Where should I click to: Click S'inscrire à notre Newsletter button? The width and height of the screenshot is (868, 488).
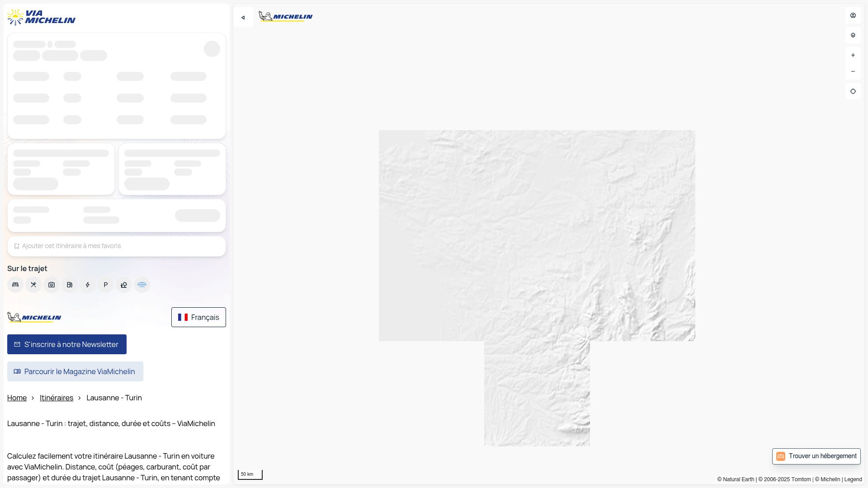(x=67, y=344)
